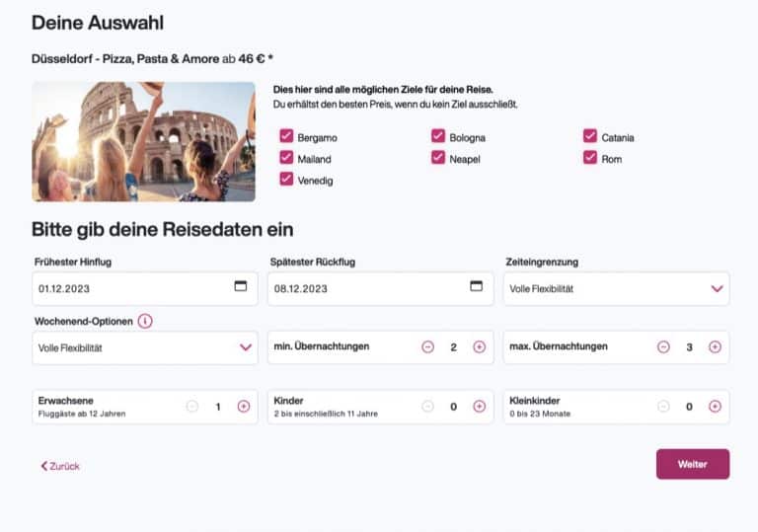The image size is (758, 532).
Task: Add one Kinder with plus icon
Action: [480, 406]
